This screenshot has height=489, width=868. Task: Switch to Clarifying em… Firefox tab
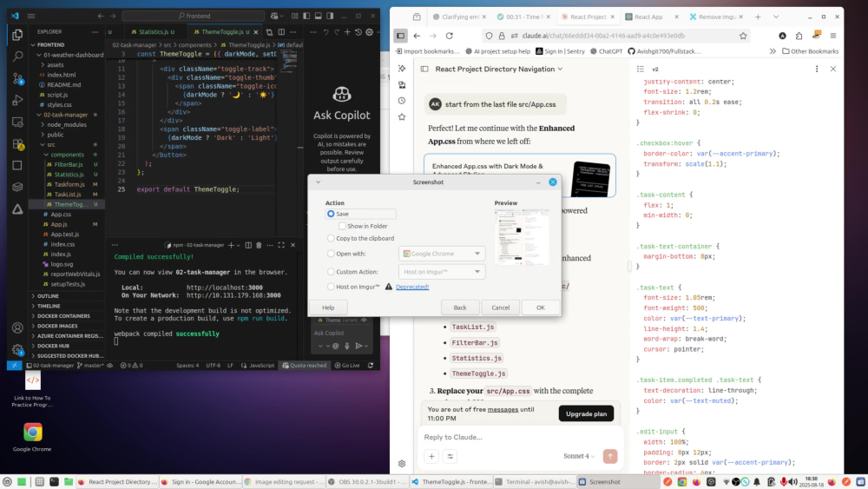point(459,17)
